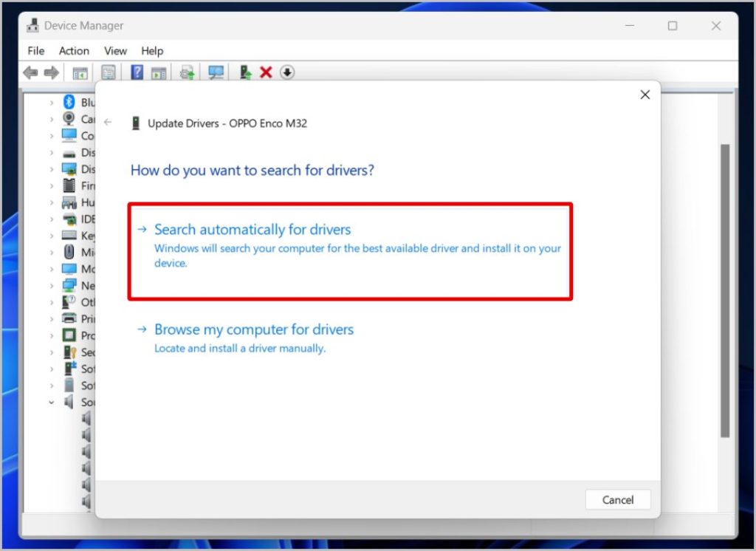Close the Update Drivers dialog with X

645,95
